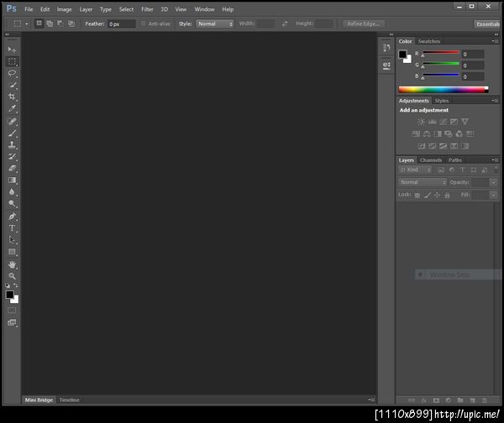Add a Photo Filter adjustment
Screen dimensions: 504x423
click(449, 134)
